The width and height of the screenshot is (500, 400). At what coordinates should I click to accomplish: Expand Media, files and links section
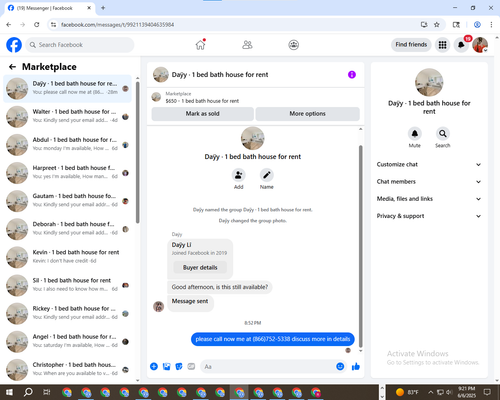429,199
